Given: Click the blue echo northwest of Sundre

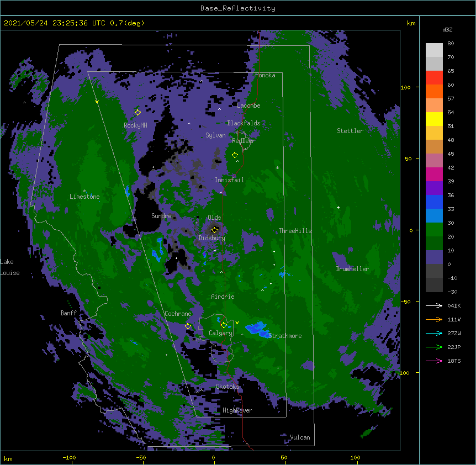Looking at the screenshot, I should pos(127,191).
